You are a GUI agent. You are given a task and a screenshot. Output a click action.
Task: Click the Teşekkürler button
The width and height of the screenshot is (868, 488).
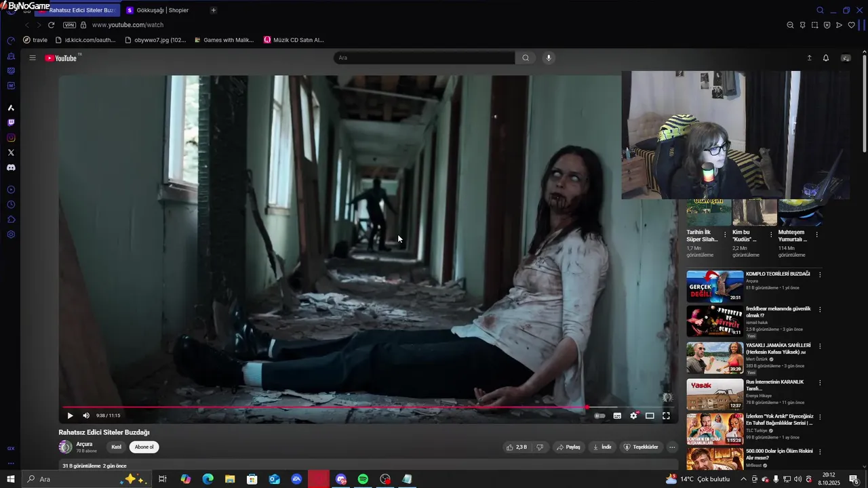coord(641,447)
